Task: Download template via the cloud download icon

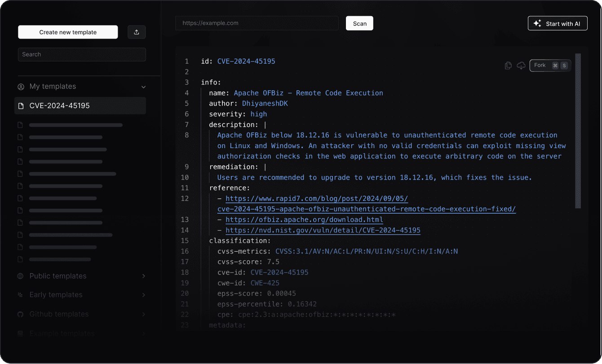Action: coord(521,66)
